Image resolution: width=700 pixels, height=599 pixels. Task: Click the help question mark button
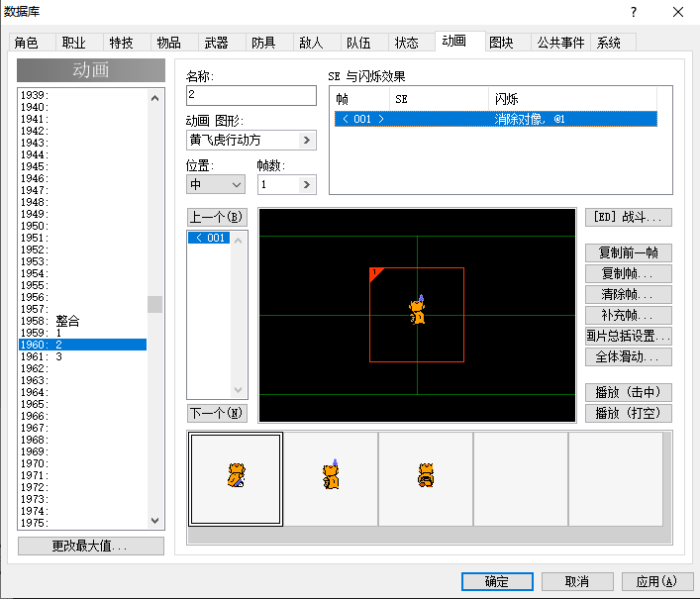pos(634,12)
